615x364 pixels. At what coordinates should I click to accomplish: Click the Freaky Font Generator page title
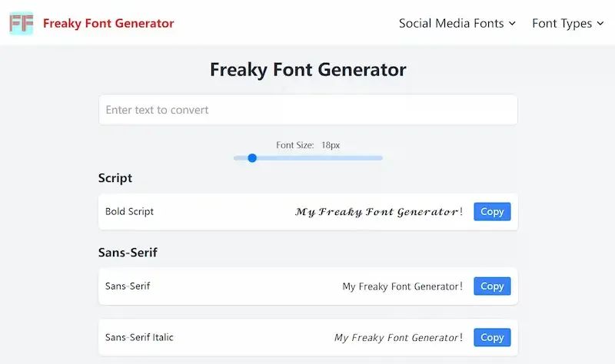click(x=308, y=70)
